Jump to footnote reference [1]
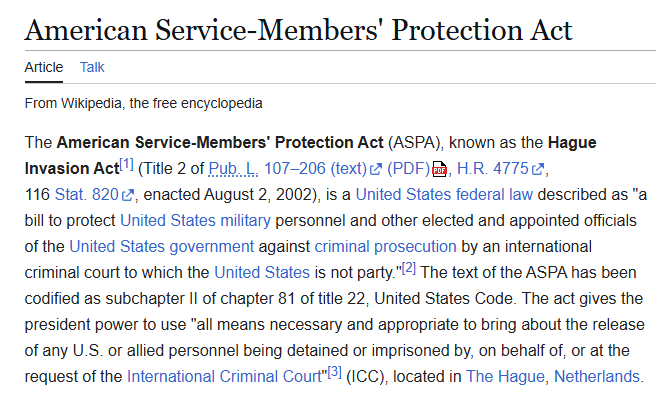 pos(126,164)
